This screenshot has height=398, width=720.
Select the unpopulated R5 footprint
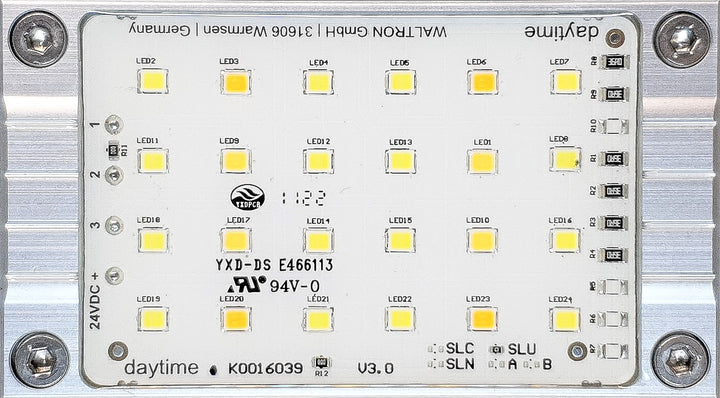point(614,287)
